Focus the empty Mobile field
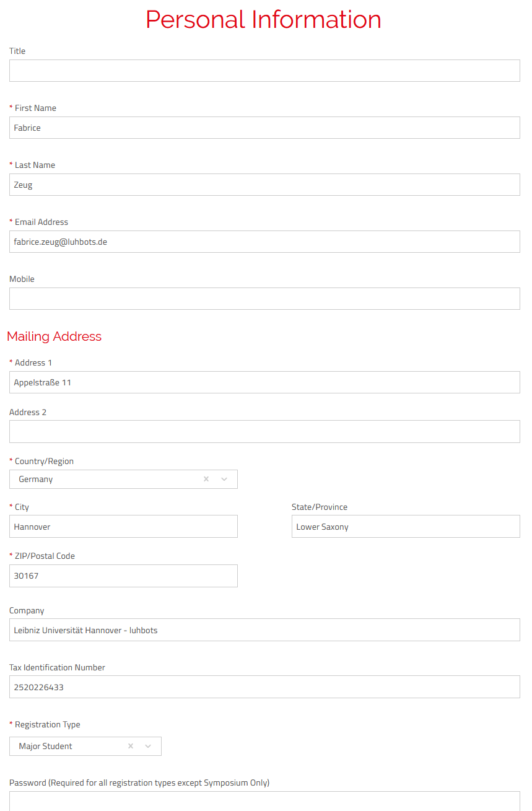This screenshot has height=811, width=532. [x=264, y=299]
